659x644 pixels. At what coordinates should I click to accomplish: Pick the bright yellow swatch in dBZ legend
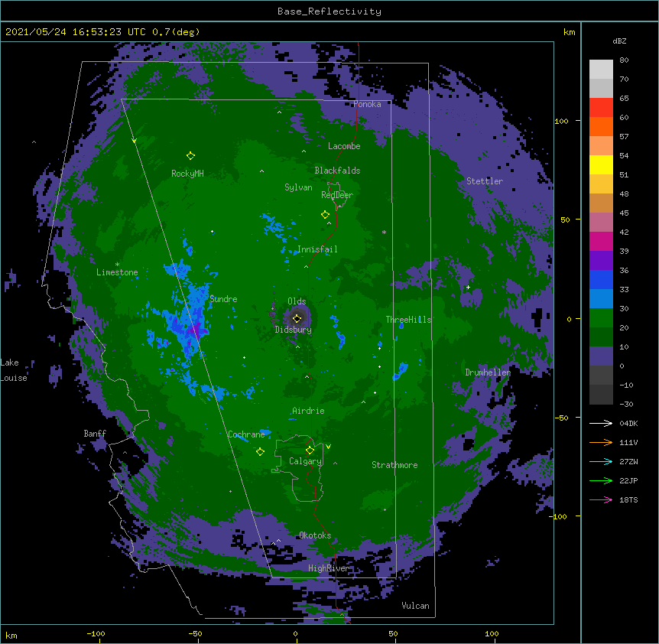(x=601, y=164)
